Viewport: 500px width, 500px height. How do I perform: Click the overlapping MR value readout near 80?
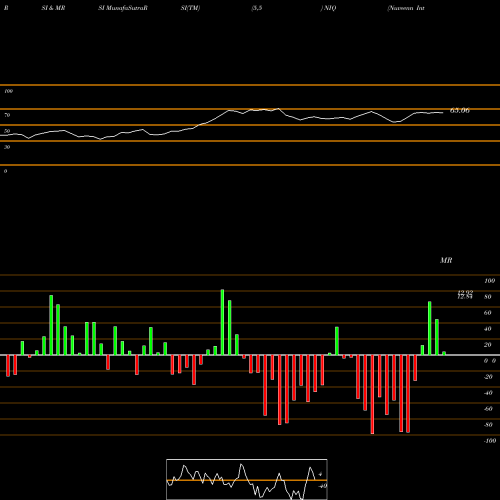(465, 295)
